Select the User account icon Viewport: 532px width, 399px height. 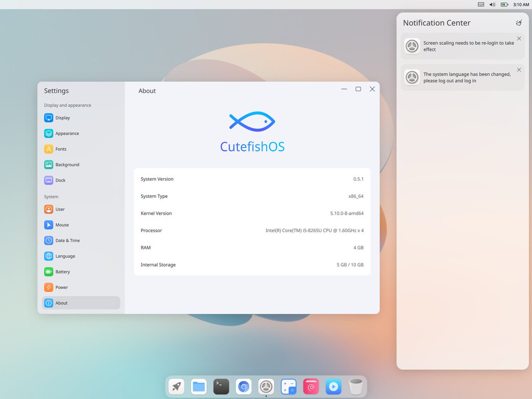coord(49,209)
